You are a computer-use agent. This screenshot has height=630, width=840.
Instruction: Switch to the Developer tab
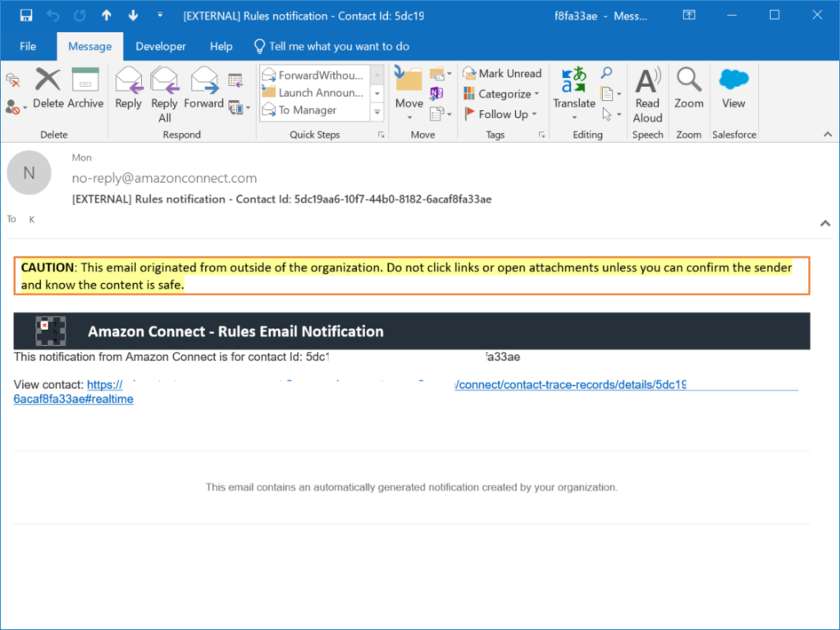[161, 47]
